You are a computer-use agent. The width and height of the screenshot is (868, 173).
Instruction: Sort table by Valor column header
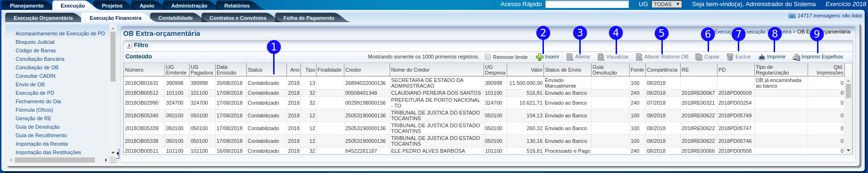pos(536,70)
